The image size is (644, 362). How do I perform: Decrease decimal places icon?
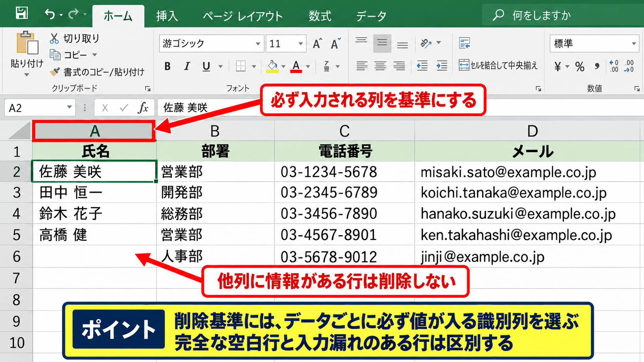pos(629,66)
